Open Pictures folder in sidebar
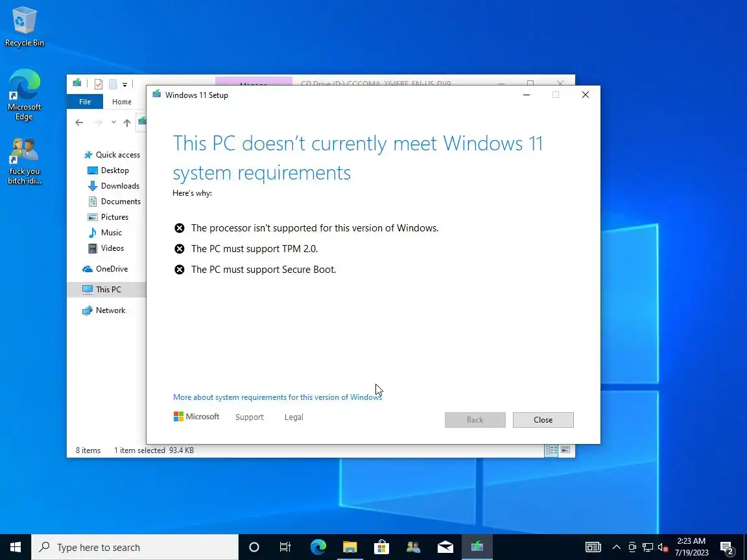The width and height of the screenshot is (747, 560). [x=108, y=216]
